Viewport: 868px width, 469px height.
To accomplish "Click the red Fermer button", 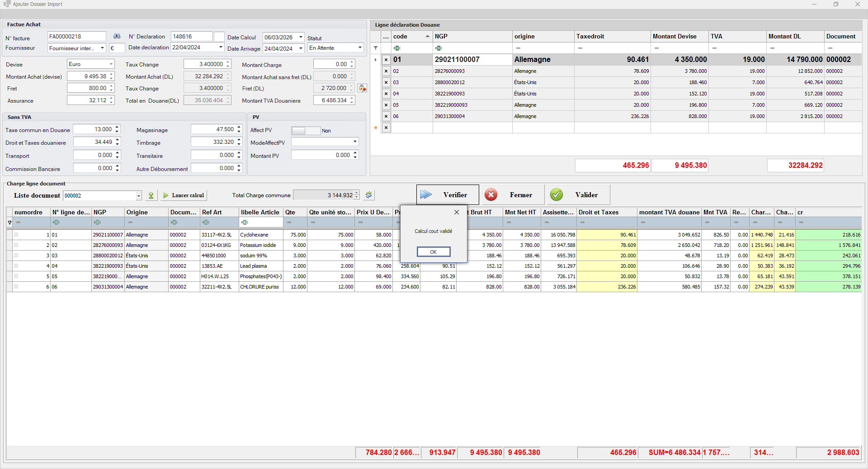I will click(x=513, y=195).
